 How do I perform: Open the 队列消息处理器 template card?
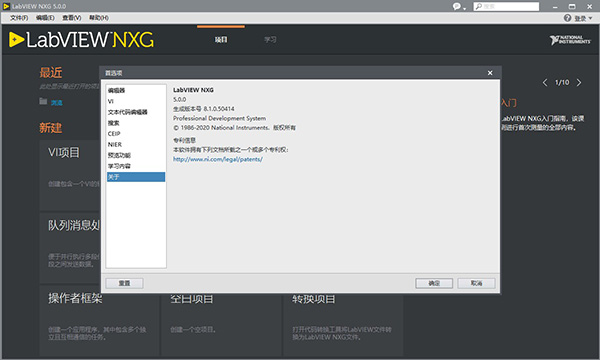coord(70,248)
